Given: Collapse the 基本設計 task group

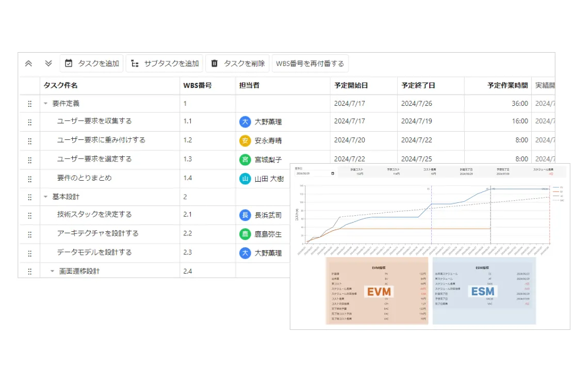Looking at the screenshot, I should tap(46, 197).
